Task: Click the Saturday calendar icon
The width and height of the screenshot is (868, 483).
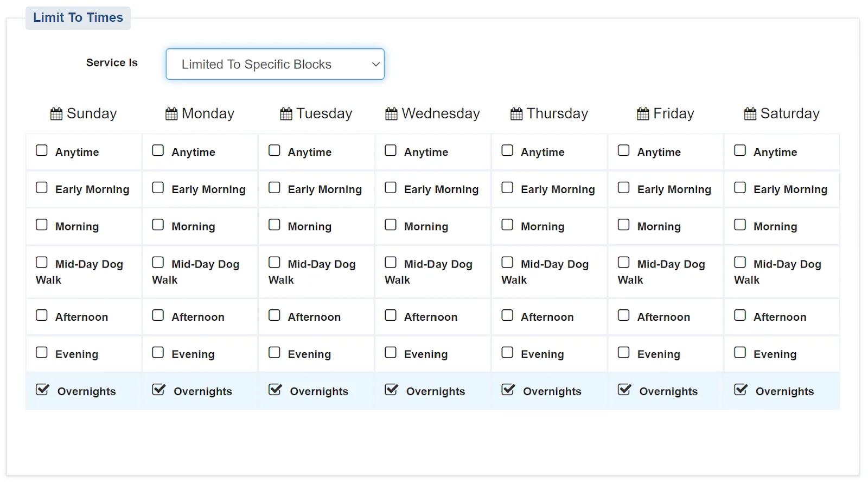Action: [x=750, y=114]
